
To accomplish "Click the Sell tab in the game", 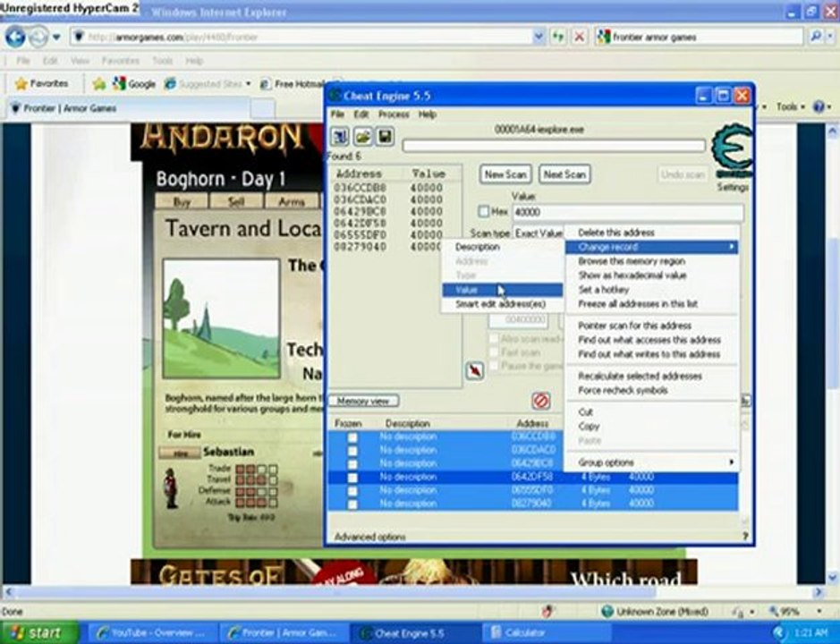I will point(236,202).
